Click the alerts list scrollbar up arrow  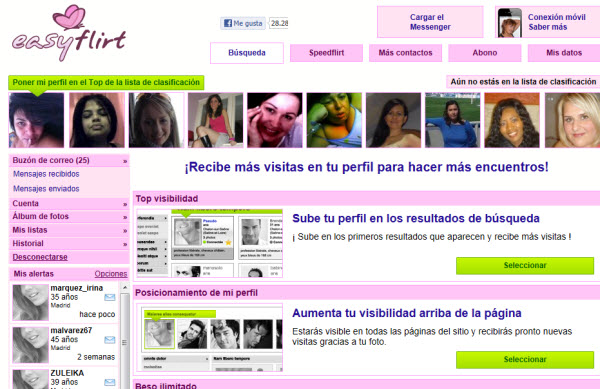[125, 287]
